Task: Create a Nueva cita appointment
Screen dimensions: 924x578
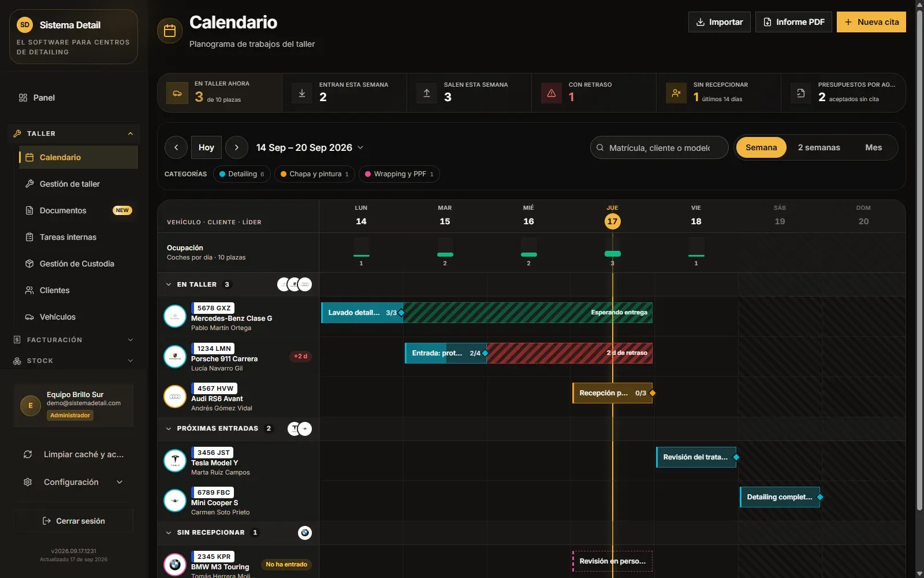Action: tap(871, 22)
